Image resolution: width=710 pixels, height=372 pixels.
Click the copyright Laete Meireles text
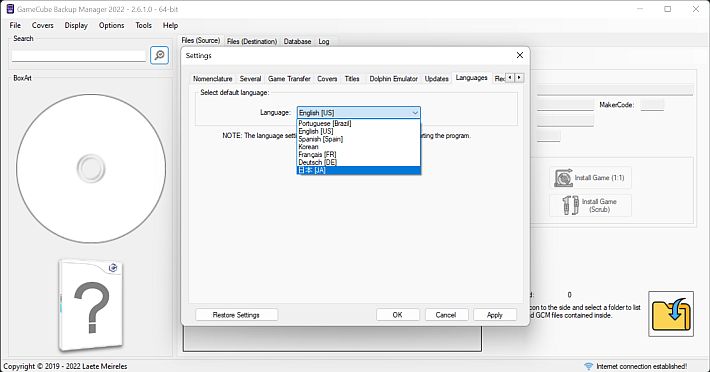[65, 366]
